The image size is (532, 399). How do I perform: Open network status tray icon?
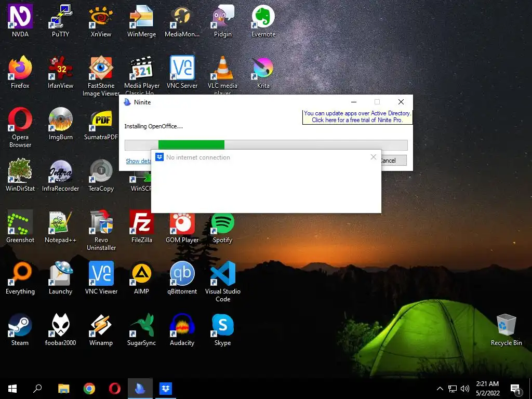453,389
